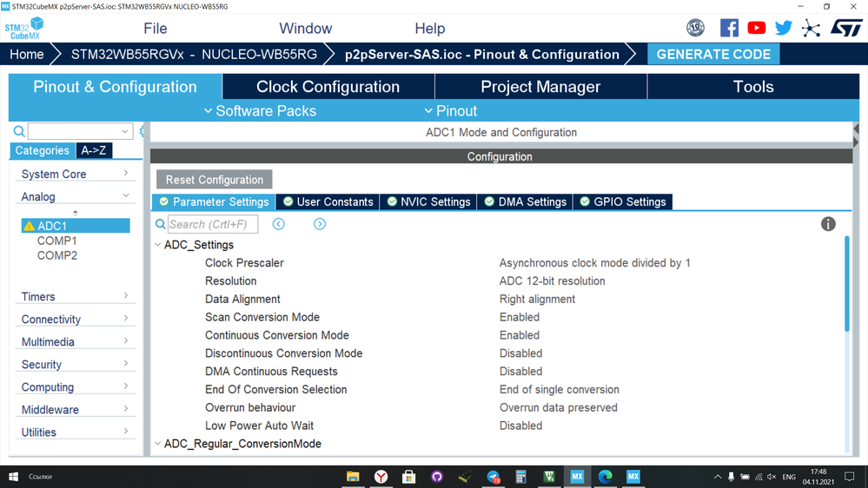The height and width of the screenshot is (488, 868).
Task: Click the parameter search magnifier icon
Action: click(x=161, y=224)
